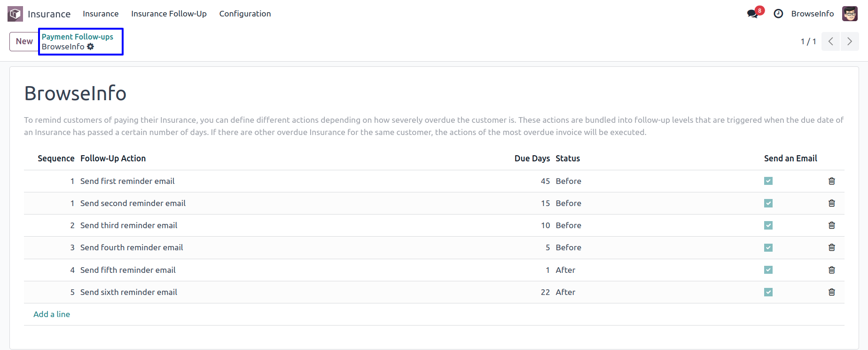Viewport: 868px width, 350px height.
Task: Click sequence number 5 of sixth reminder
Action: click(x=72, y=292)
